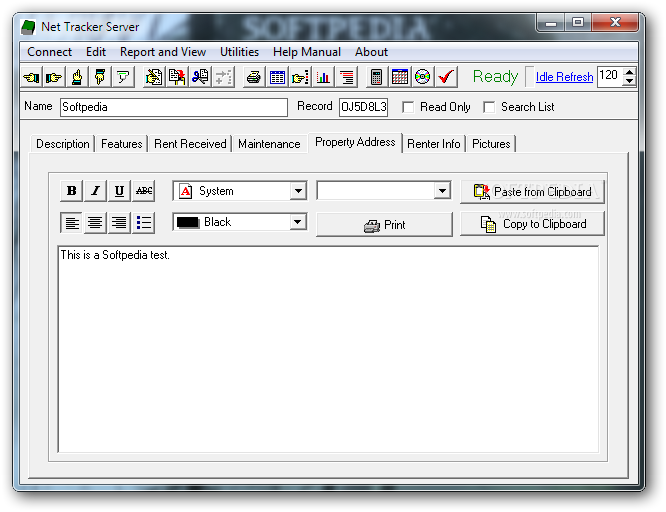Click the idle refresh value field 120
The image size is (666, 512).
[610, 77]
